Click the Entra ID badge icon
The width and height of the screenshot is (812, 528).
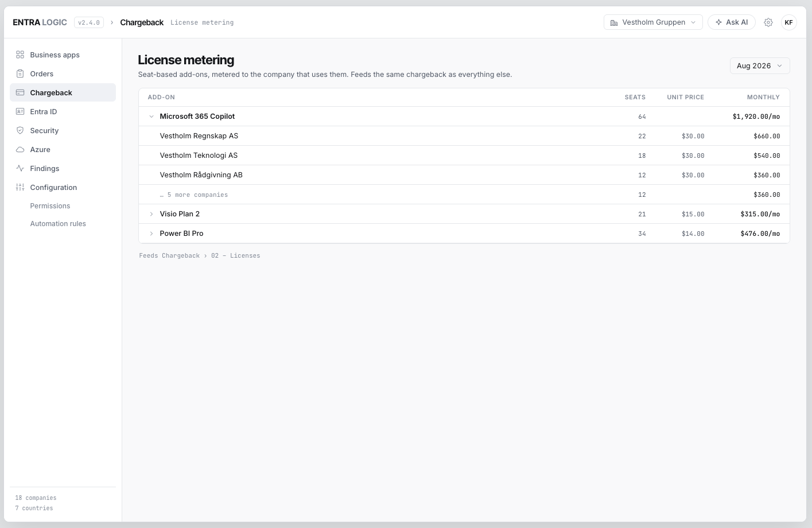20,111
